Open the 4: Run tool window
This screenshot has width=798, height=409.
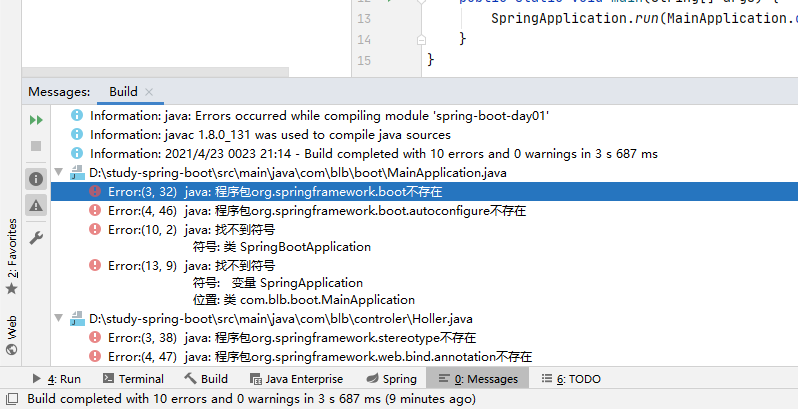tap(56, 379)
